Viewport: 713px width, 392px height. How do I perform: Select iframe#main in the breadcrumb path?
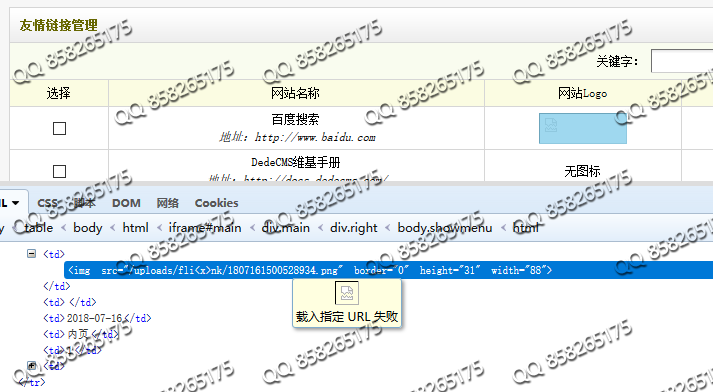pyautogui.click(x=205, y=227)
